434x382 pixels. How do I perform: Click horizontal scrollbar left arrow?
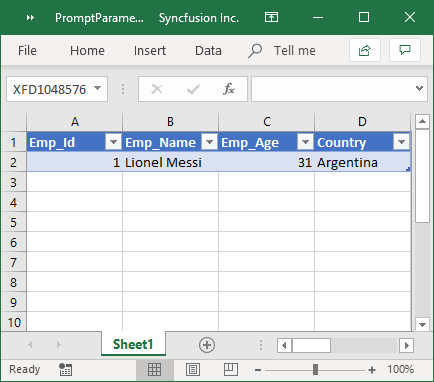click(284, 345)
